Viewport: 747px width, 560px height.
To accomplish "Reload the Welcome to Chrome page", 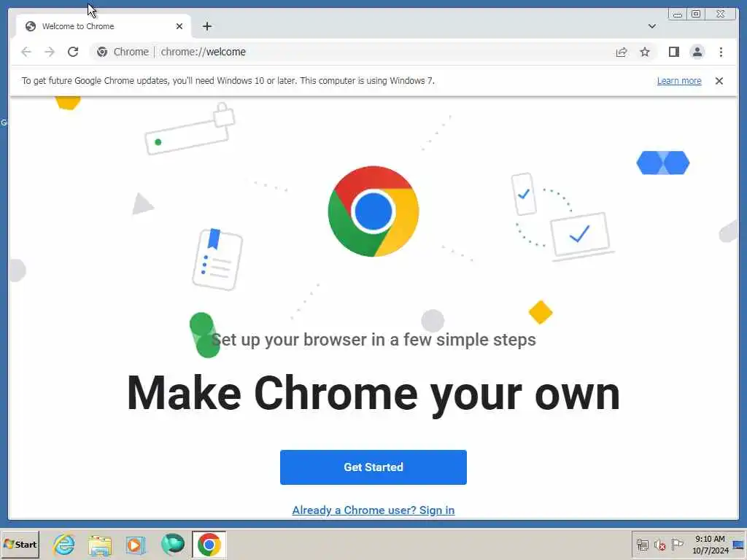I will point(73,52).
